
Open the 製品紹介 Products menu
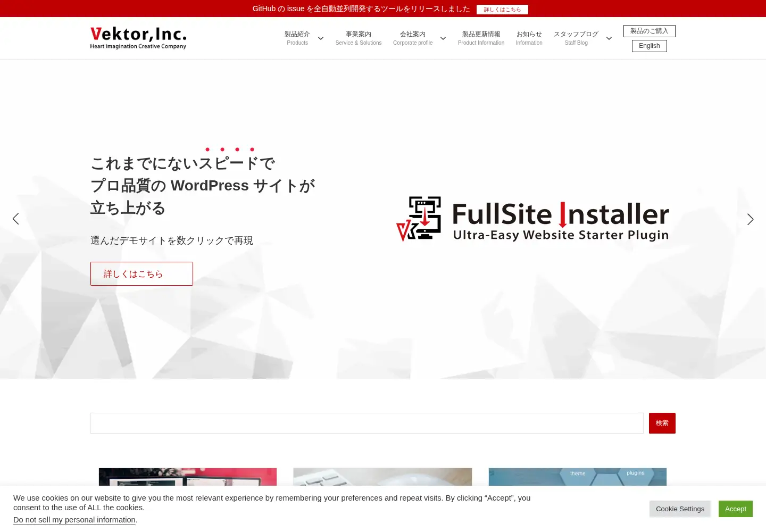[x=297, y=38]
